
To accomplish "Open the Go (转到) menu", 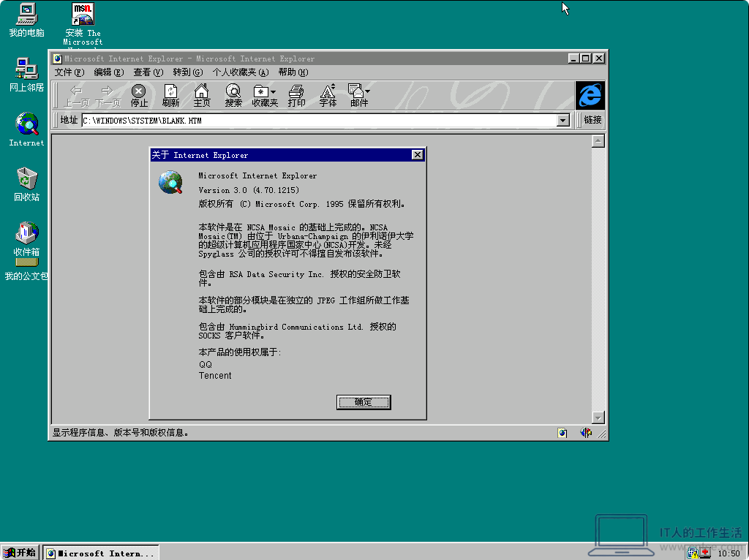I will 188,72.
